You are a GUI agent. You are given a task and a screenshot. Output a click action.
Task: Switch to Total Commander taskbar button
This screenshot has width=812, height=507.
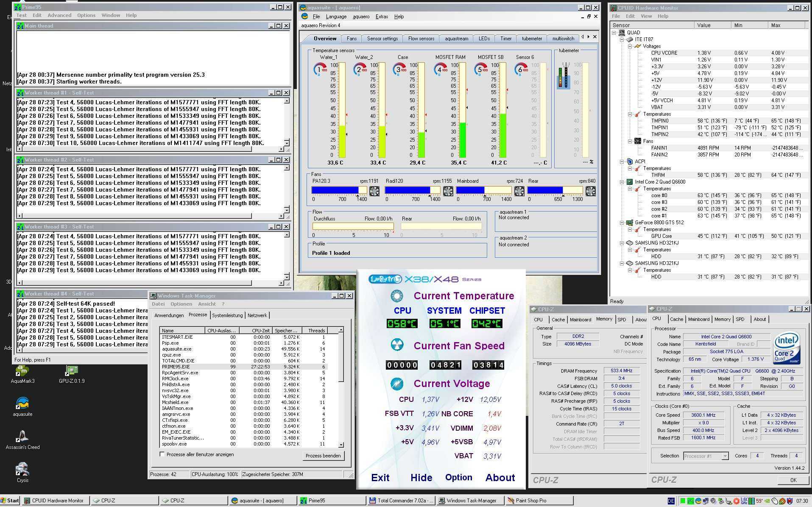401,501
